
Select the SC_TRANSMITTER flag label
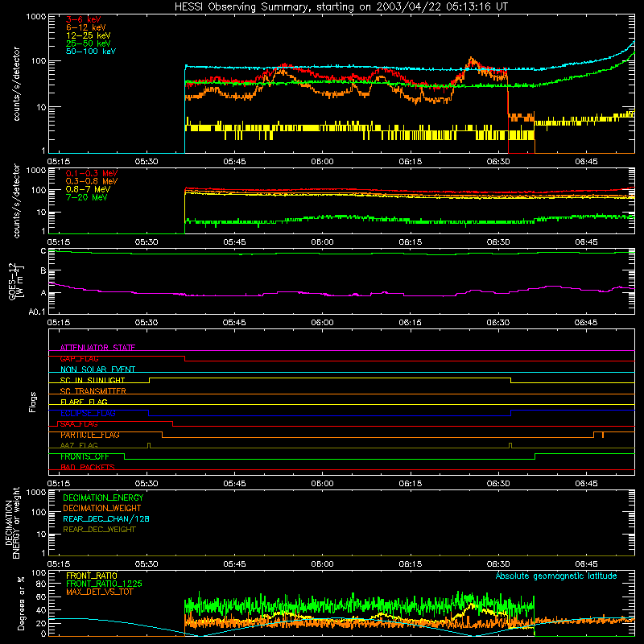tap(93, 391)
